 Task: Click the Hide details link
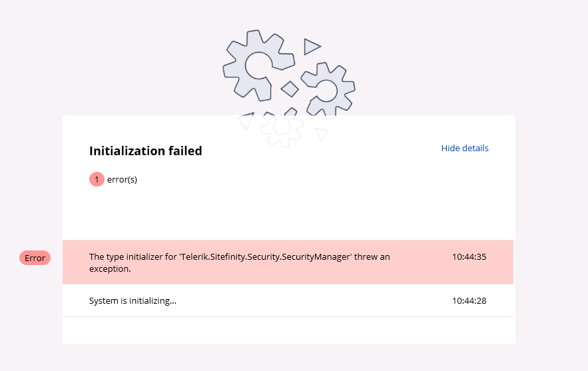coord(465,148)
